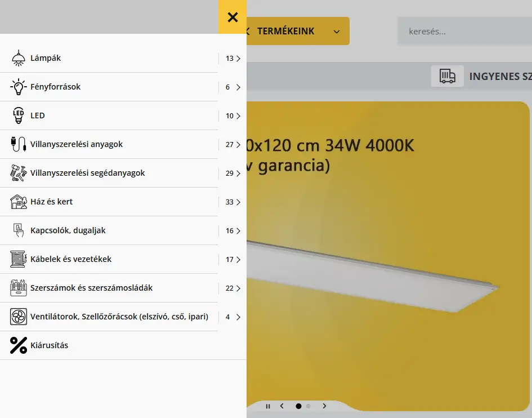The width and height of the screenshot is (532, 418).
Task: Pause the banner slideshow
Action: pyautogui.click(x=268, y=406)
